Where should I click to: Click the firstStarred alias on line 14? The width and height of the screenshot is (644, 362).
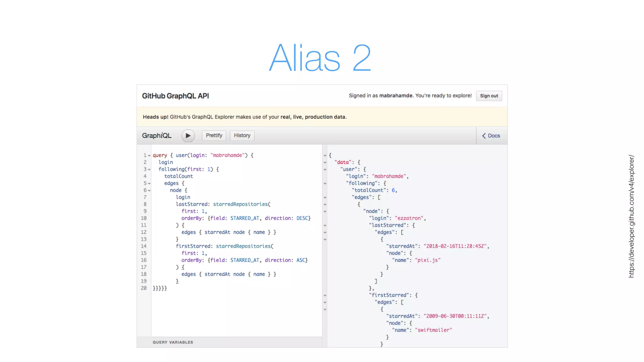193,246
